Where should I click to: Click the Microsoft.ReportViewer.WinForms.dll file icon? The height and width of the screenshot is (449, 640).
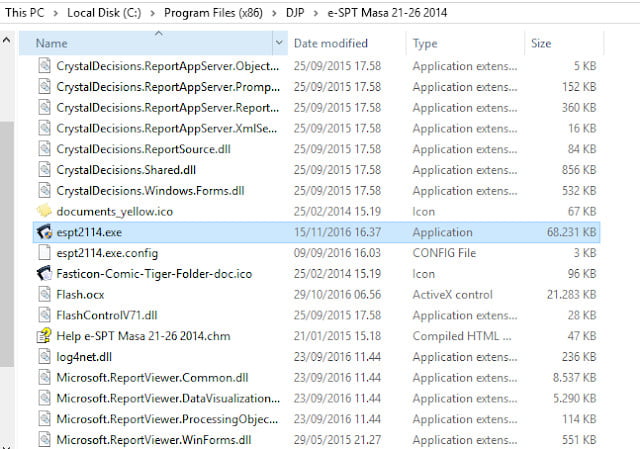(x=44, y=440)
